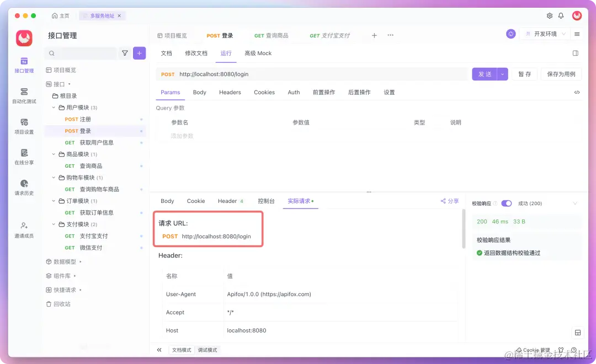The image size is (596, 364).
Task: Open 自动化测试 in the left sidebar
Action: click(24, 94)
